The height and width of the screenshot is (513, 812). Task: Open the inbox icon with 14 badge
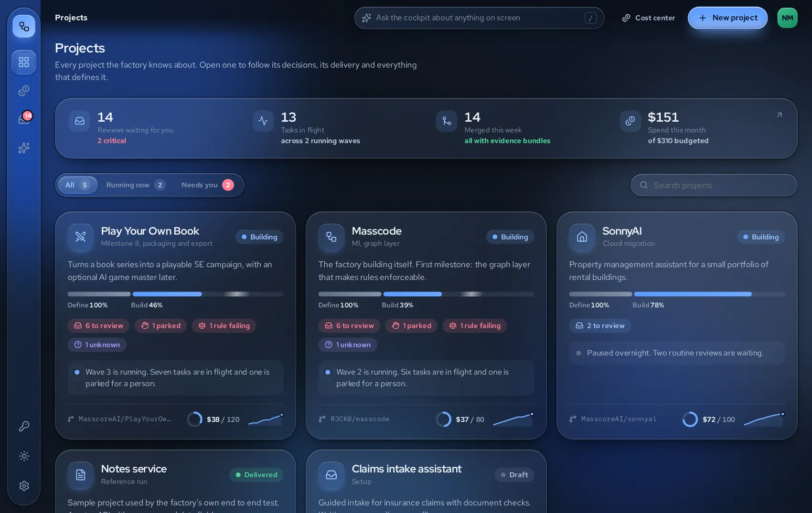(x=24, y=118)
